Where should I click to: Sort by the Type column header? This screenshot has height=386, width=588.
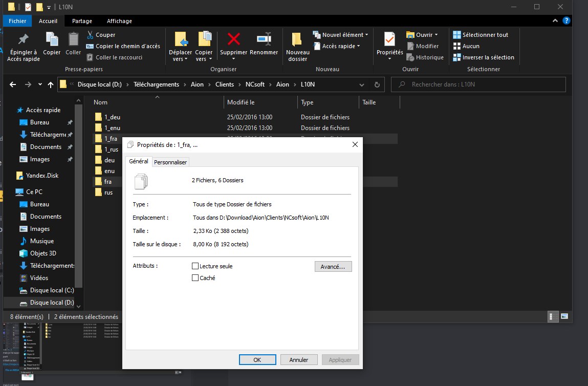[x=328, y=102]
